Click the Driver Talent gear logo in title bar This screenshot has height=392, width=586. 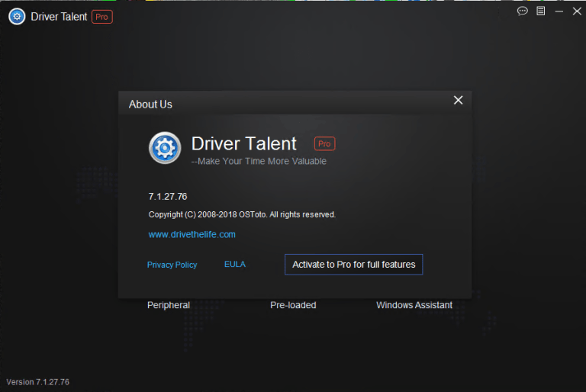(x=17, y=17)
